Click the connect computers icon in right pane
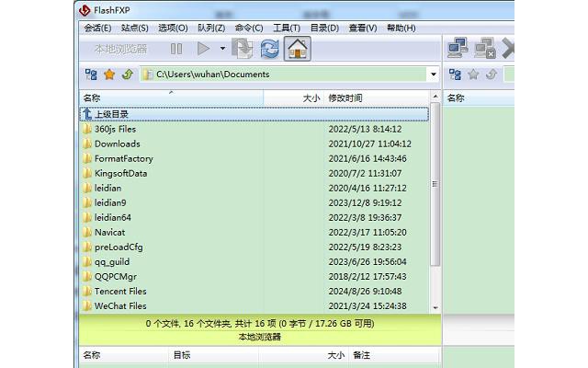Image resolution: width=588 pixels, height=368 pixels. pyautogui.click(x=458, y=48)
